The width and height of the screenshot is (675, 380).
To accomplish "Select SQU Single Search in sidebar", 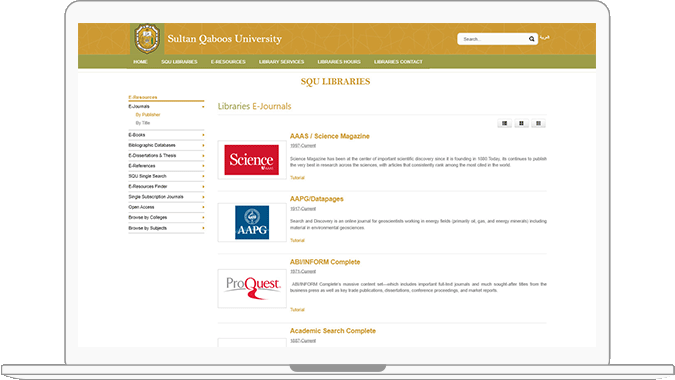I will (x=147, y=176).
